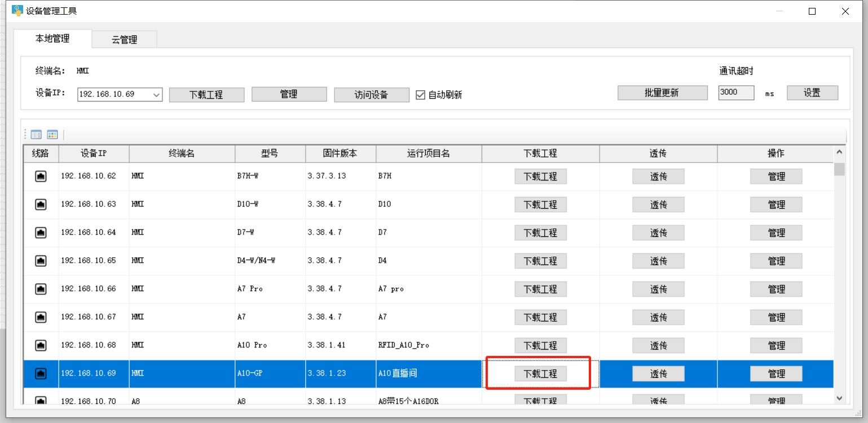Click the 固件版本 column header
Image resolution: width=868 pixels, height=423 pixels.
341,153
